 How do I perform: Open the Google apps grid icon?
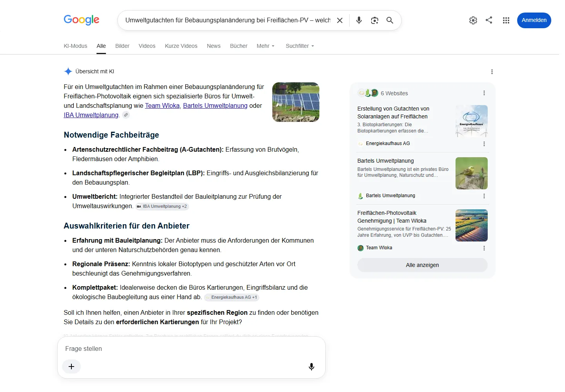[x=506, y=20]
